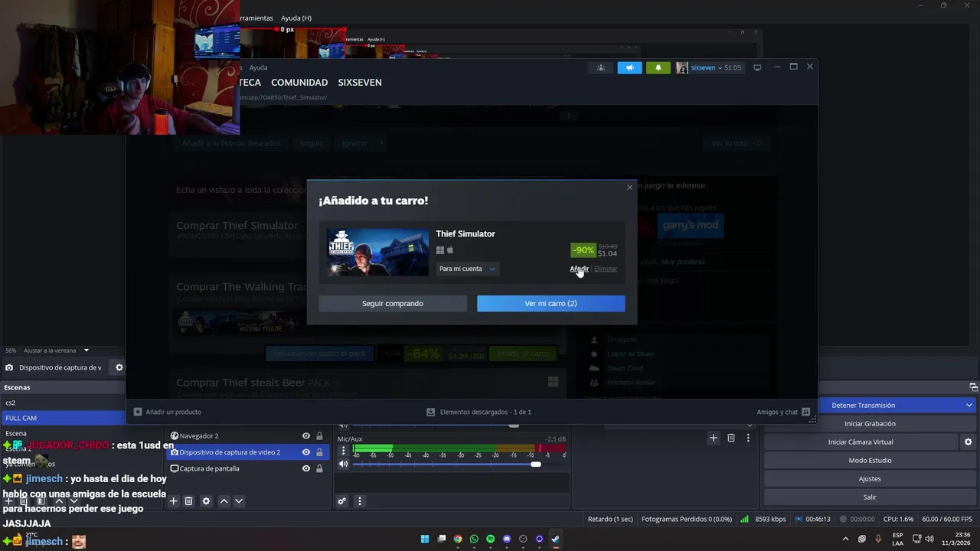Open source properties gear in sources toolbar
The image size is (980, 551).
[206, 501]
